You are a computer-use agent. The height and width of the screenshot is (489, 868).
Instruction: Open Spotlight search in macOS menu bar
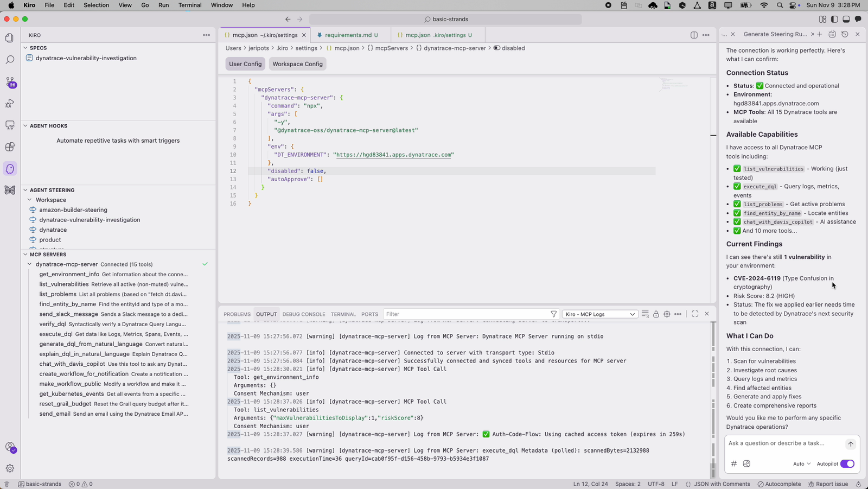780,5
